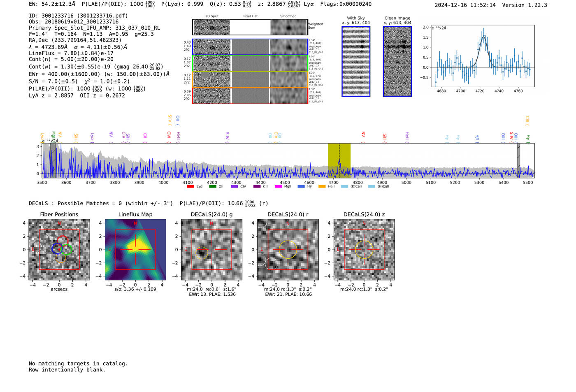Screen dimensions: 576x392
Task: Click the (K)CaII legend swatch
Action: click(x=344, y=186)
